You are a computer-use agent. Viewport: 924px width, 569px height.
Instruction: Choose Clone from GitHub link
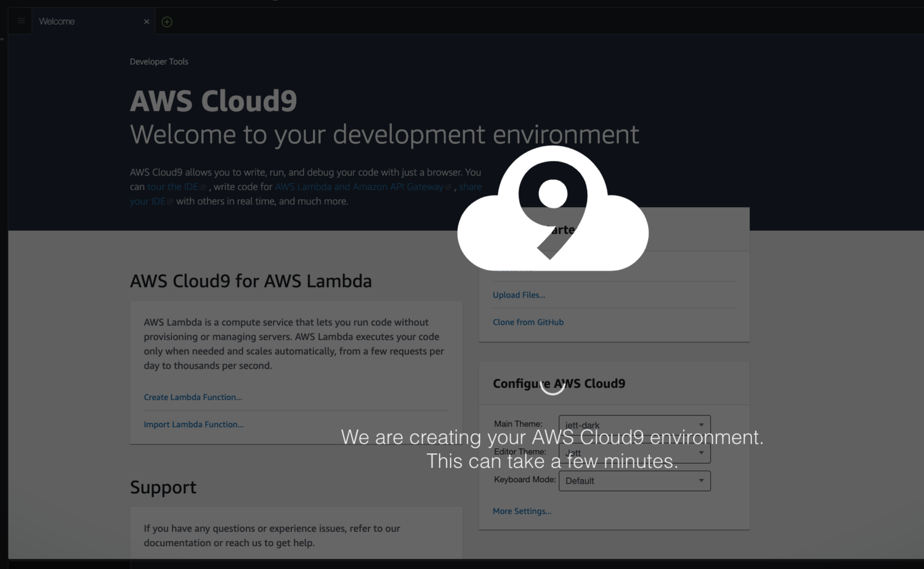[x=528, y=322]
